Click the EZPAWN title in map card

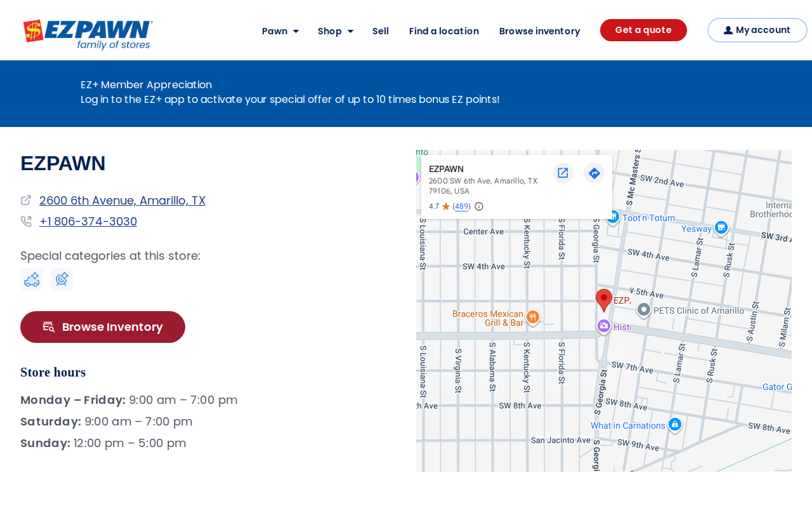coord(446,169)
